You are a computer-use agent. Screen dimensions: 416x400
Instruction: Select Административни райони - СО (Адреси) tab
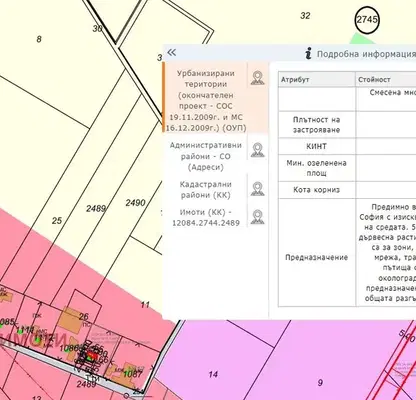[x=205, y=156]
